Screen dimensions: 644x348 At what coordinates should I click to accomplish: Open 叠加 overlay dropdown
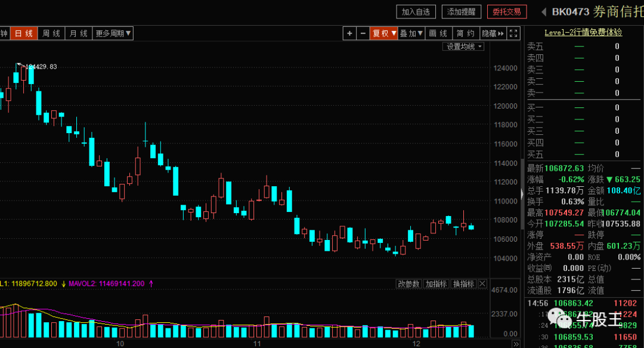[x=411, y=33]
